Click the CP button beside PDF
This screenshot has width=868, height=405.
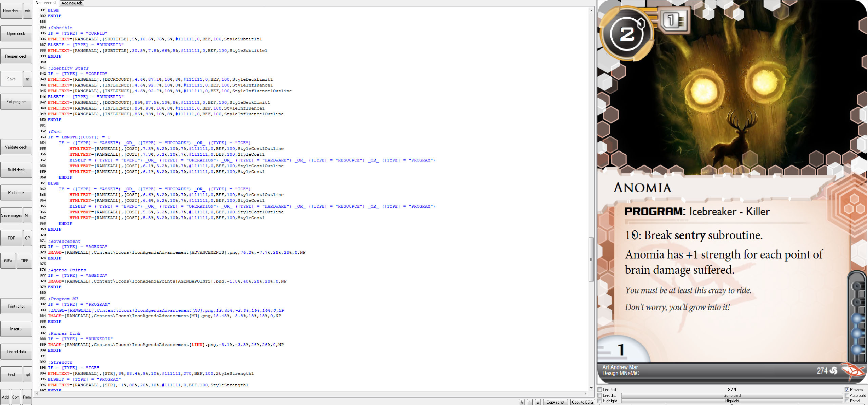pyautogui.click(x=27, y=238)
